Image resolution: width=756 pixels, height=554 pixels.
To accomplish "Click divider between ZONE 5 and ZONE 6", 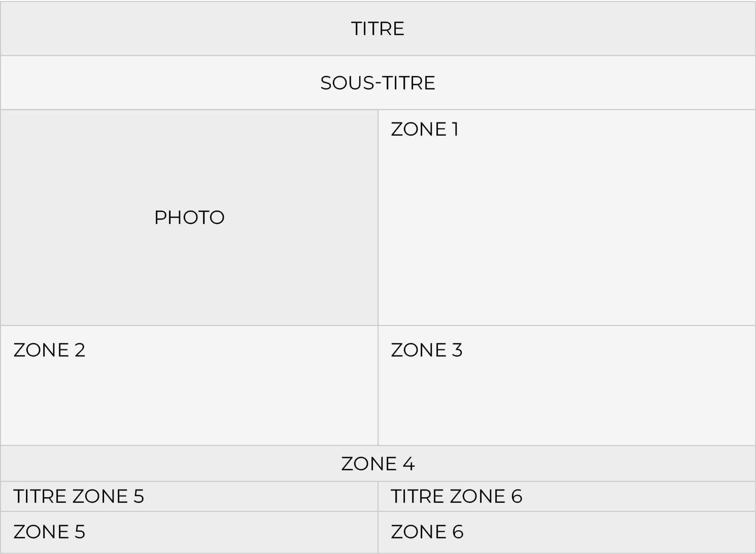I will pos(378,532).
